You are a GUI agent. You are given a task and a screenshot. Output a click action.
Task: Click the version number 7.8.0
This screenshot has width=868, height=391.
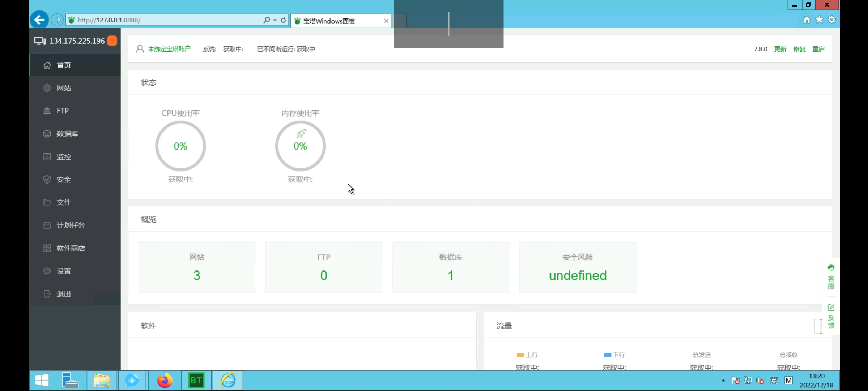[760, 49]
